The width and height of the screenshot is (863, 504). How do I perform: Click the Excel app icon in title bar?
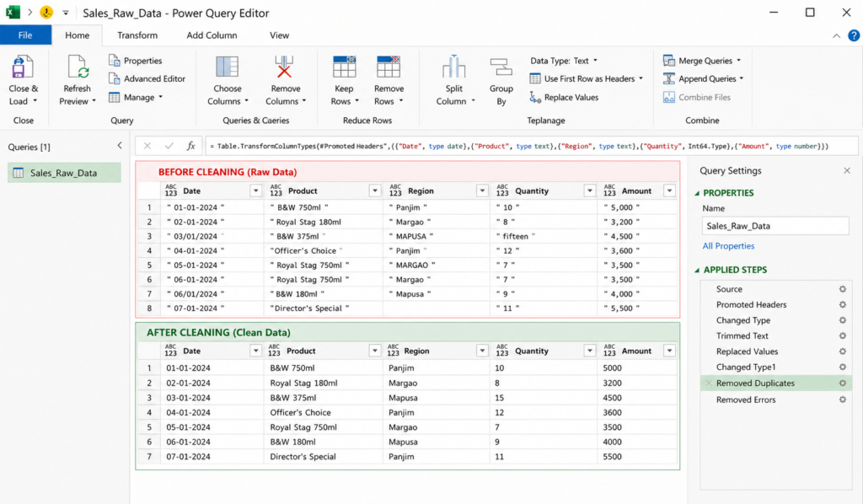[x=12, y=12]
